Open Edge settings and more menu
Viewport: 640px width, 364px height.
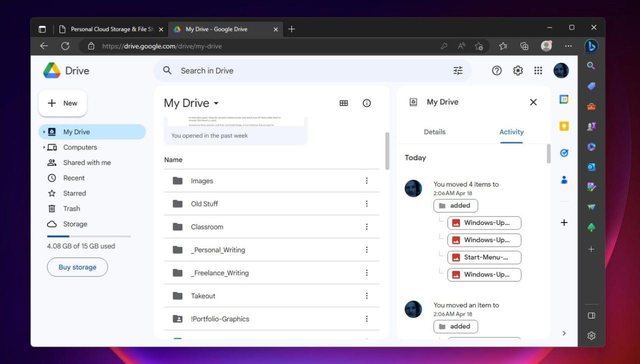tap(568, 46)
